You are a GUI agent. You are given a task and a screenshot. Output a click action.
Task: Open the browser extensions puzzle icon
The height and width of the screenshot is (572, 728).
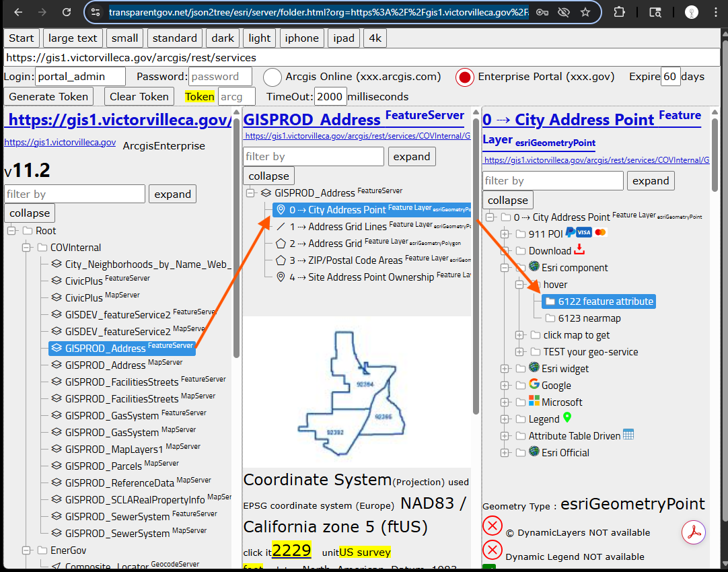(x=620, y=12)
